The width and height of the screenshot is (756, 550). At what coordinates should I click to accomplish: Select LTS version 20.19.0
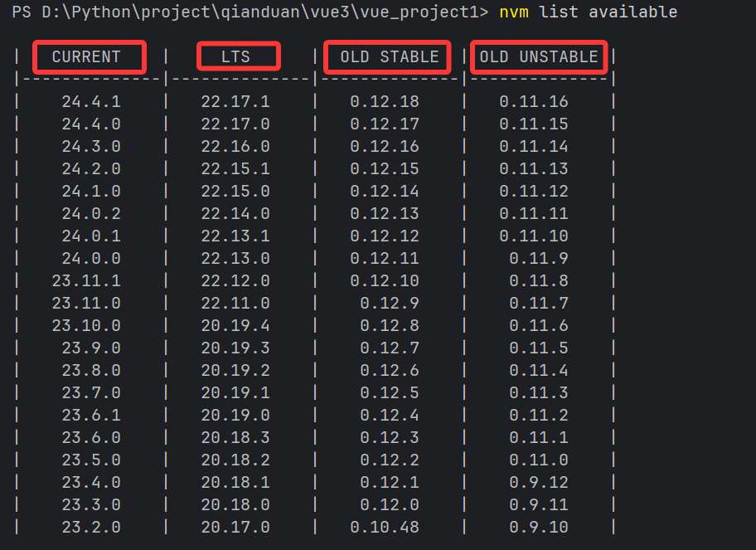[x=235, y=415]
